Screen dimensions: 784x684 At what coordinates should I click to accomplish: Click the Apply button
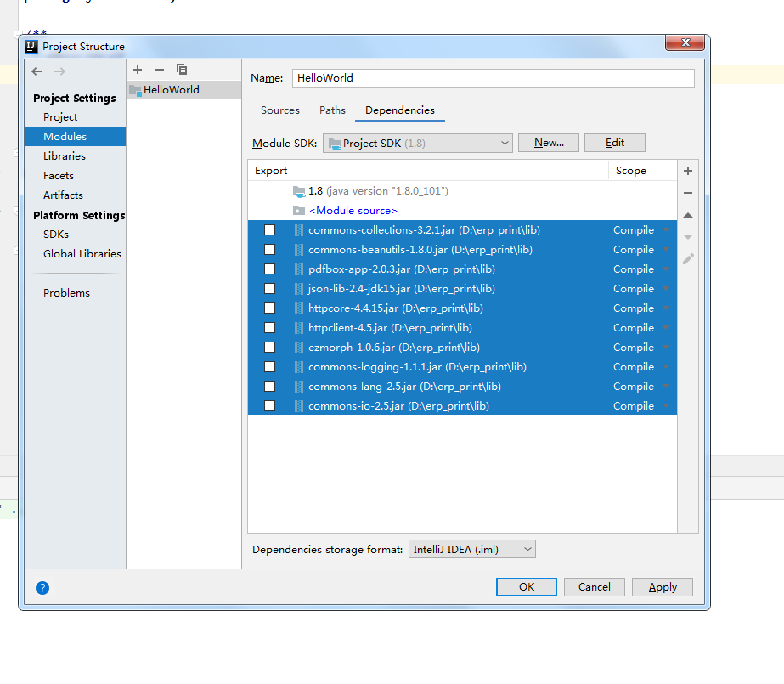[x=663, y=587]
